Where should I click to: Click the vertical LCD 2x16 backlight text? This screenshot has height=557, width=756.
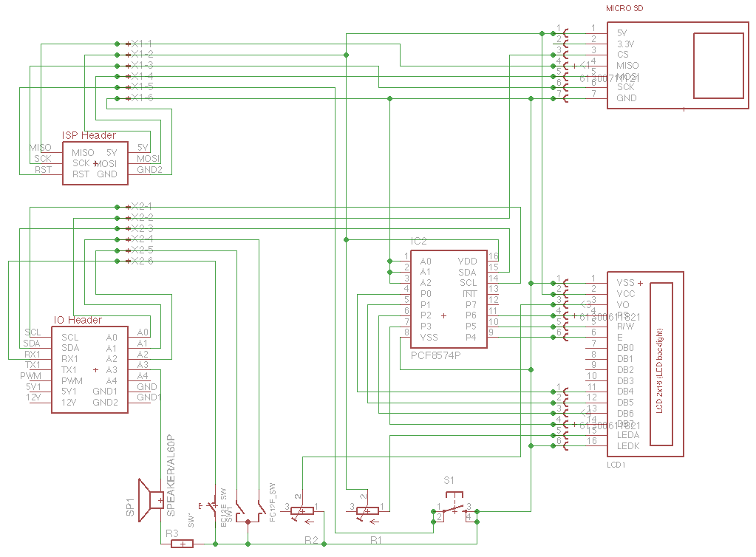point(660,371)
